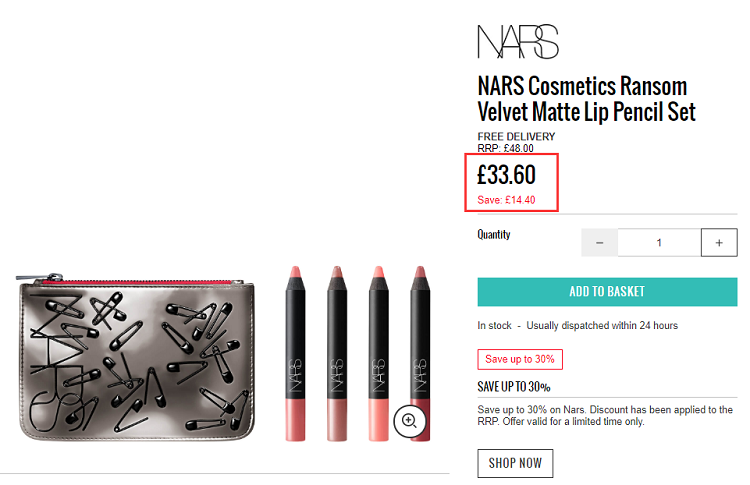Click the £33.60 price

507,175
